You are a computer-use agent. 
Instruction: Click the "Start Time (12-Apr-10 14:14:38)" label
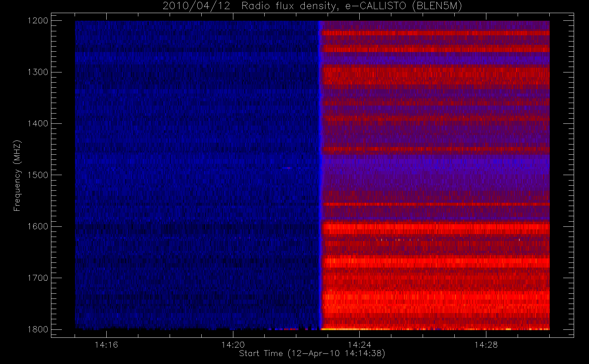(312, 353)
